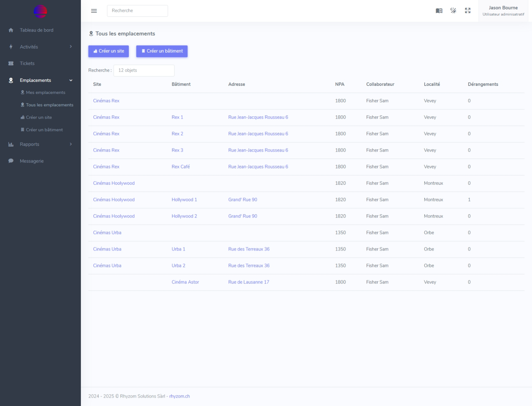The height and width of the screenshot is (406, 532).
Task: Focus the 12 objets table search field
Action: [x=144, y=70]
